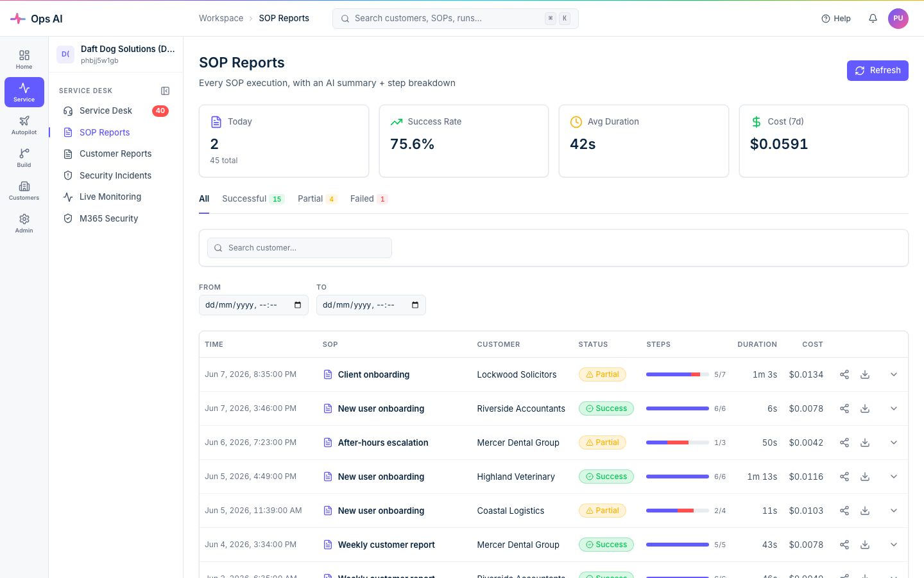Download the Riverside Accountants onboarding report
Screen dimensions: 924x578
coord(865,408)
